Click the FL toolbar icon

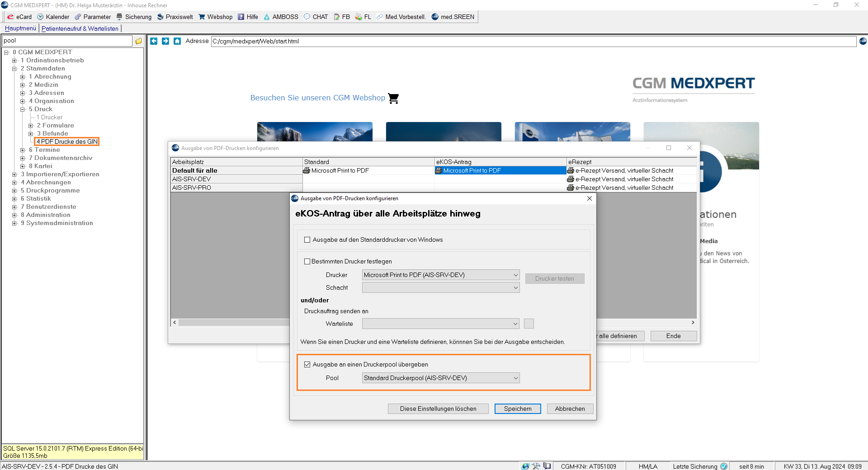click(x=363, y=17)
